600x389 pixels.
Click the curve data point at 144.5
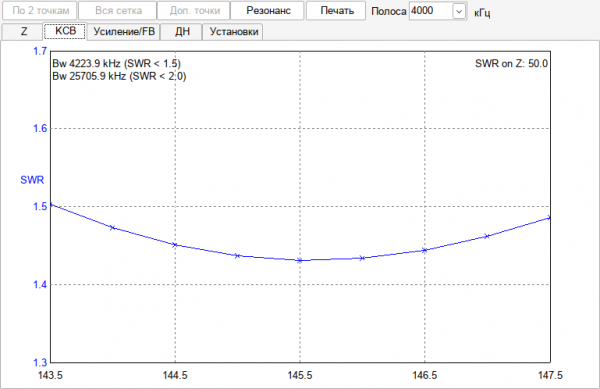point(175,245)
